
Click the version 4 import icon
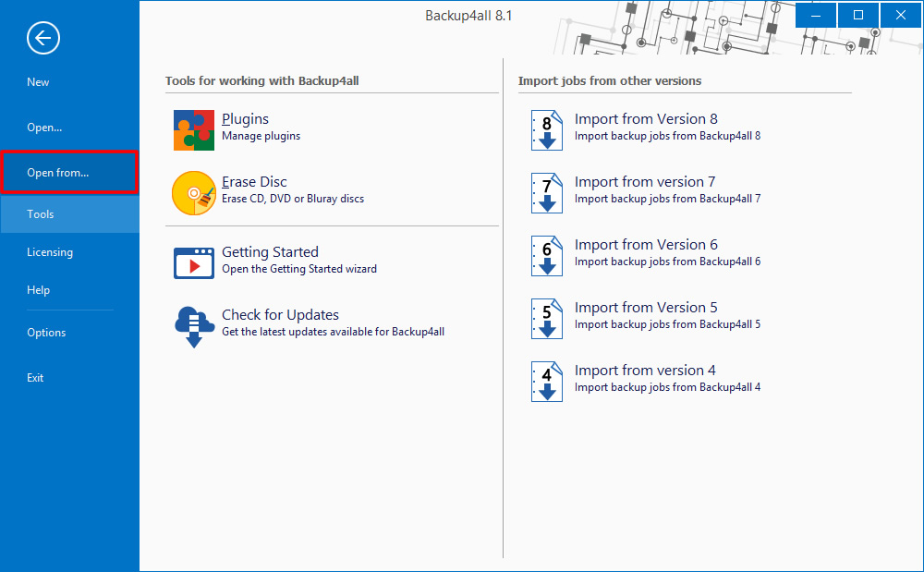point(546,381)
